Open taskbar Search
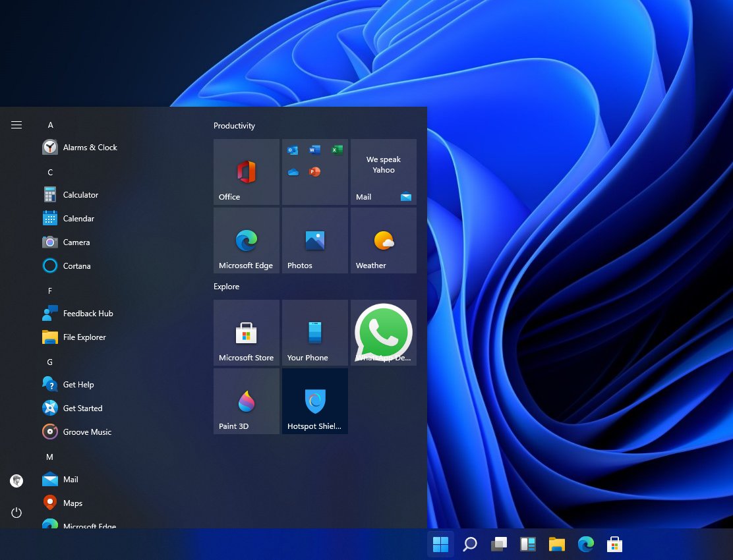733x560 pixels. 470,544
